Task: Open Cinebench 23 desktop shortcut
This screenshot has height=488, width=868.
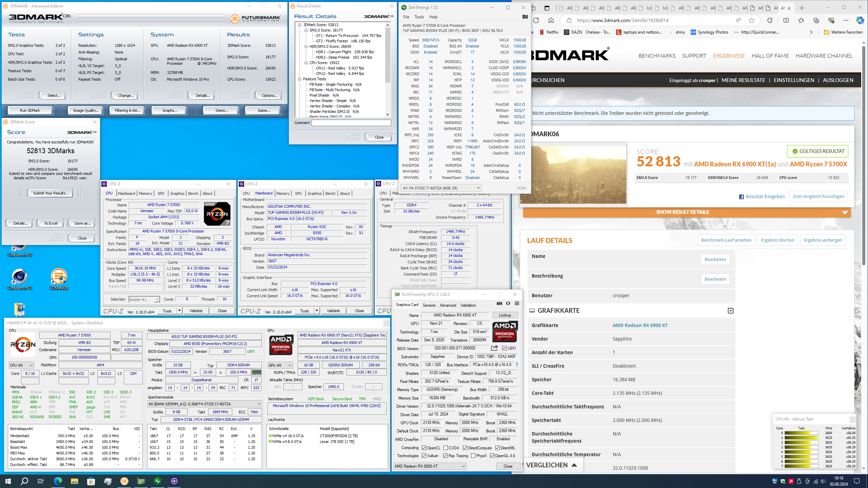Action: 20,280
